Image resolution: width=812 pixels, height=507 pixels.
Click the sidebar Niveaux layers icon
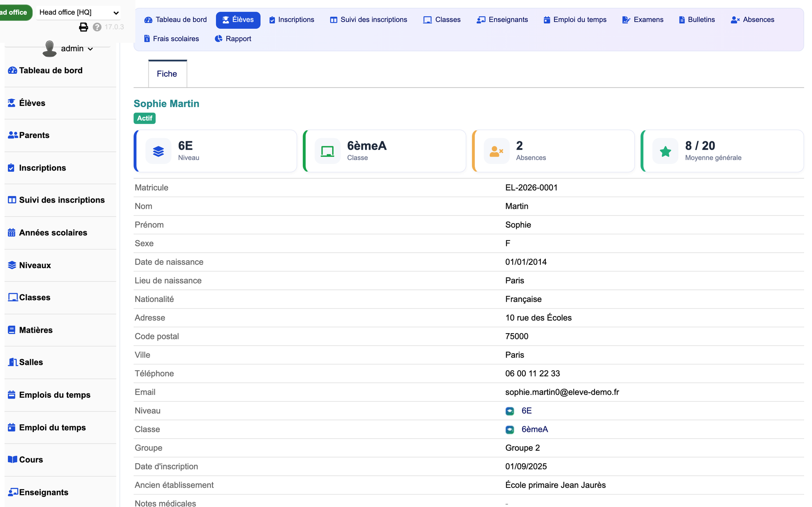pos(12,265)
